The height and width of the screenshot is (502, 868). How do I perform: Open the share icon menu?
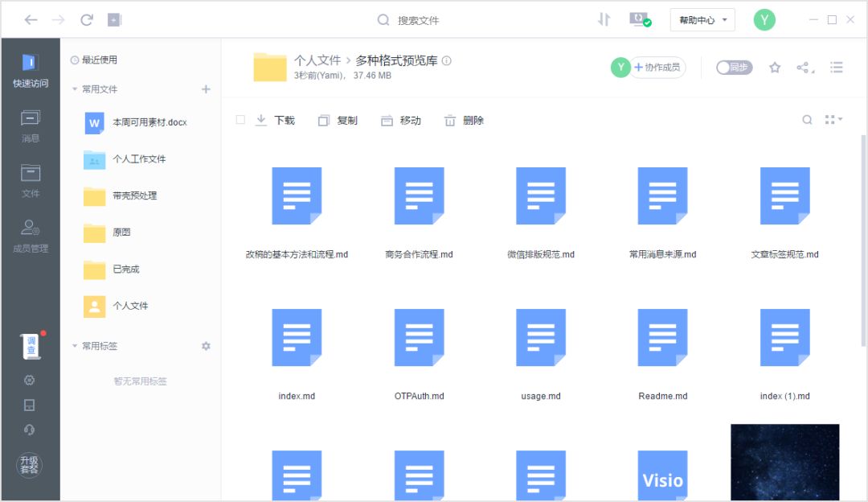click(805, 68)
